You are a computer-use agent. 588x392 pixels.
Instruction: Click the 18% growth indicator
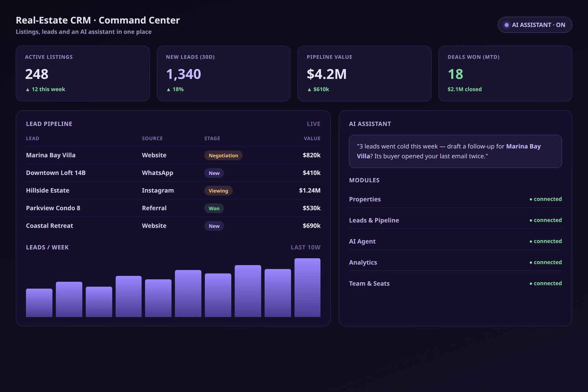pos(175,89)
